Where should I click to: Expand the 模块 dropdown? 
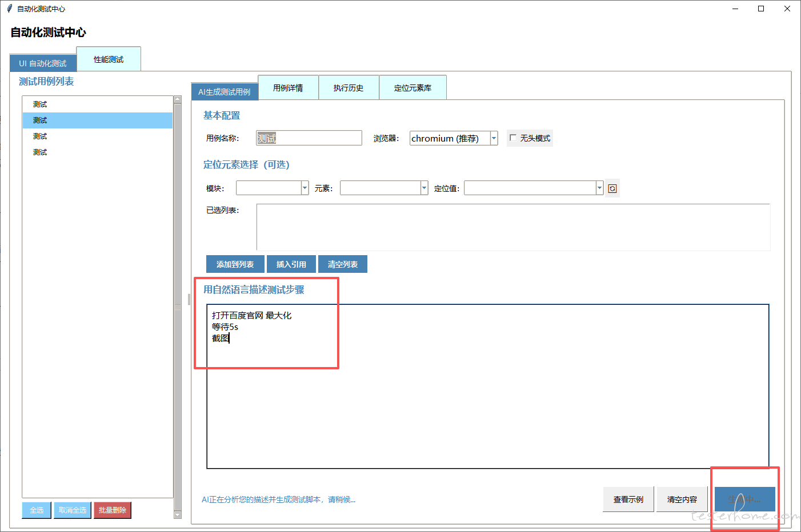point(305,188)
